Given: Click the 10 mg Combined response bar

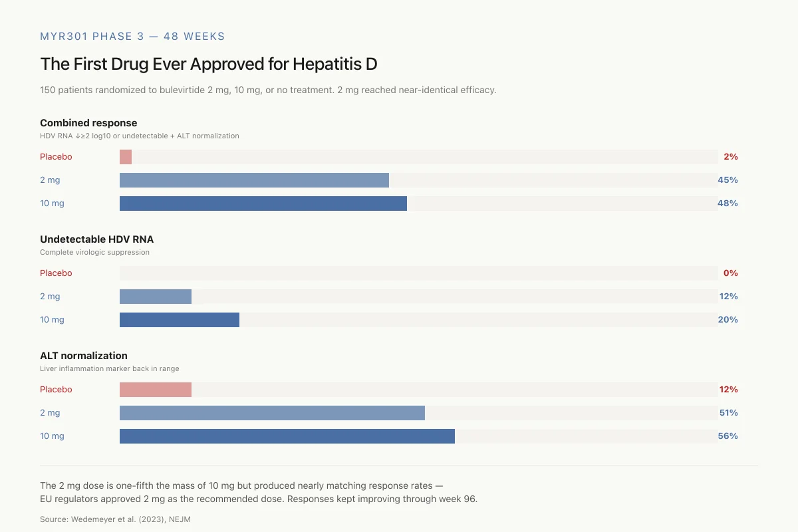Looking at the screenshot, I should click(263, 203).
